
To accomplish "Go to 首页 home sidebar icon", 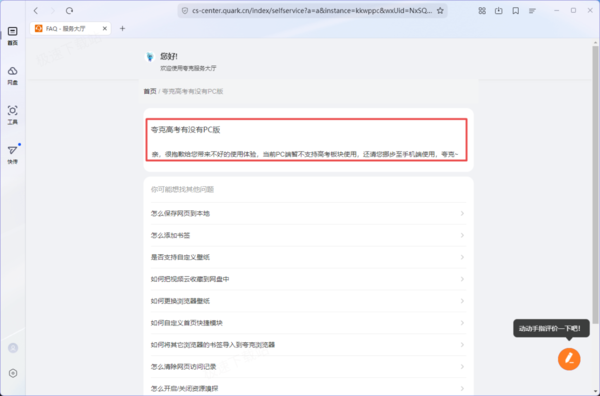I will coord(13,36).
